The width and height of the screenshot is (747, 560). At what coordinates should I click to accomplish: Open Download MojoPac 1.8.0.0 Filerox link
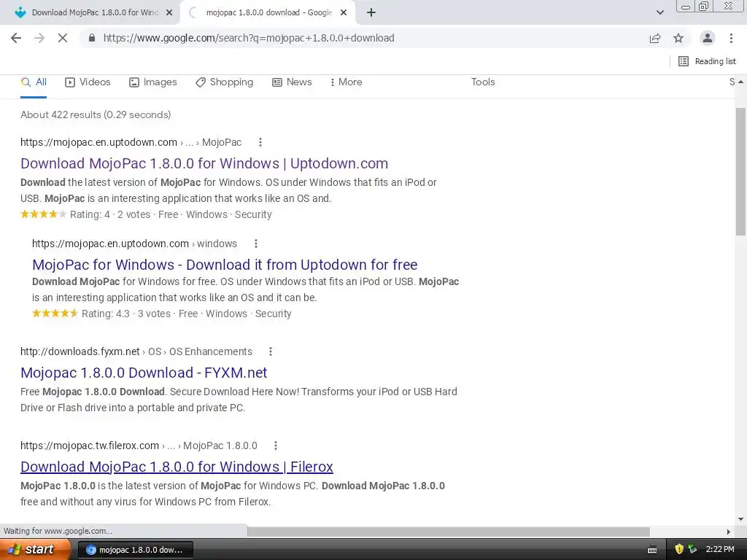point(177,467)
